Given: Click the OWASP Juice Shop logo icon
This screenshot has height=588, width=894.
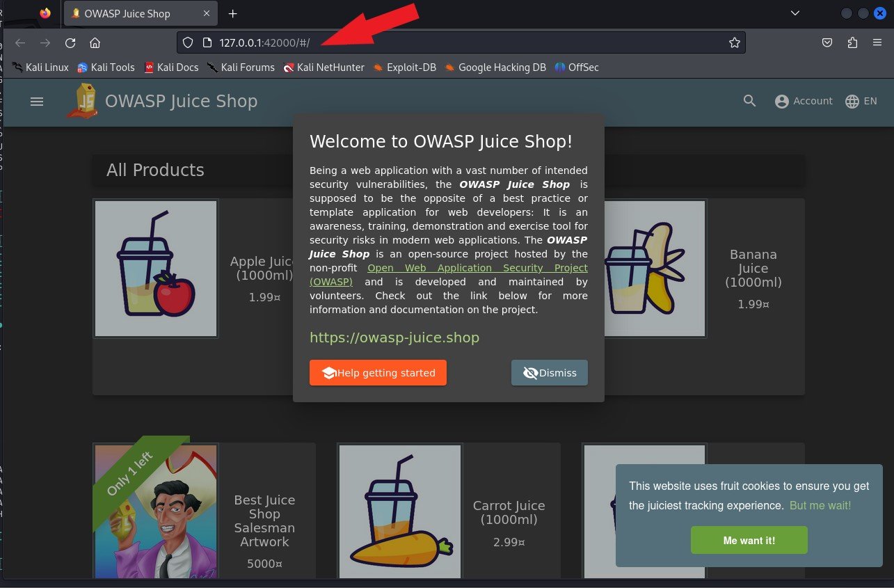Looking at the screenshot, I should (x=82, y=101).
